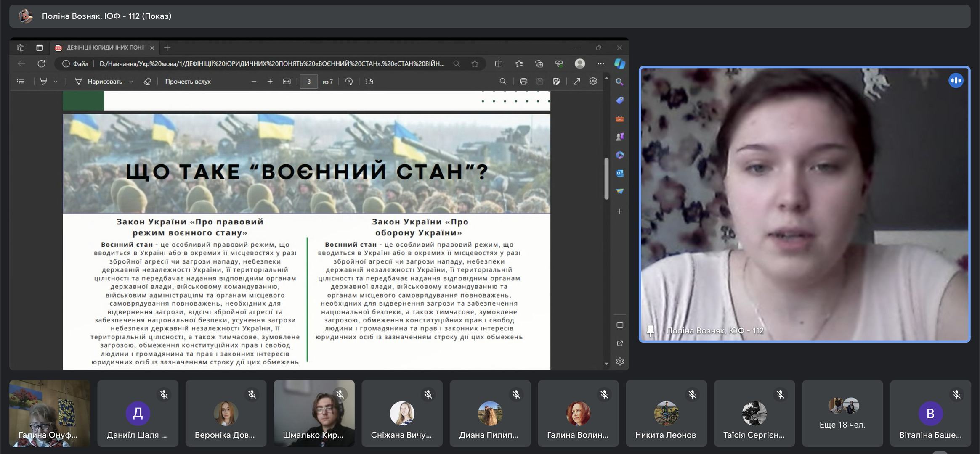Open the PDF table of contents icon
Image resolution: width=980 pixels, height=454 pixels.
(x=21, y=82)
